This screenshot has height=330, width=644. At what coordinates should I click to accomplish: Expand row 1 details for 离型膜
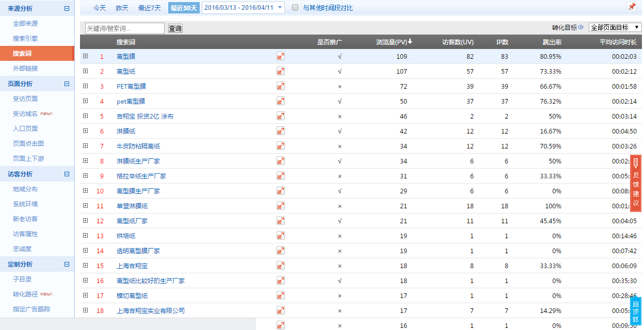click(86, 56)
